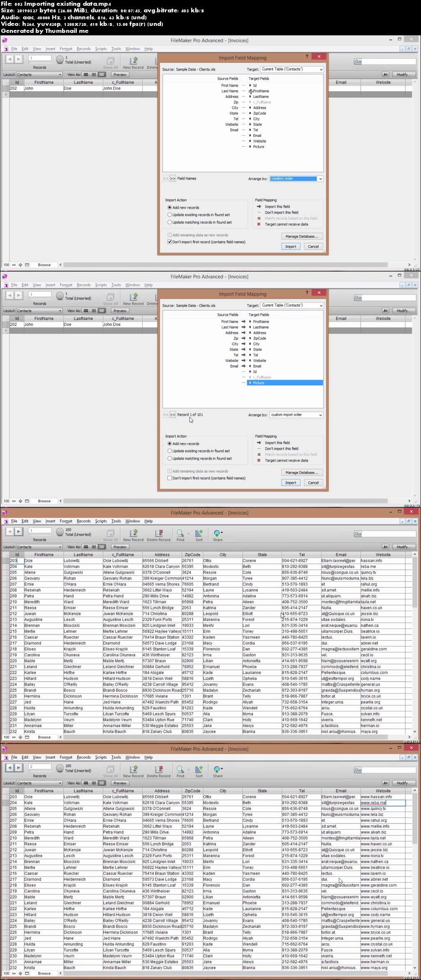
Task: Open Layout Contacts dropdown in bottom frame
Action: pyautogui.click(x=39, y=783)
